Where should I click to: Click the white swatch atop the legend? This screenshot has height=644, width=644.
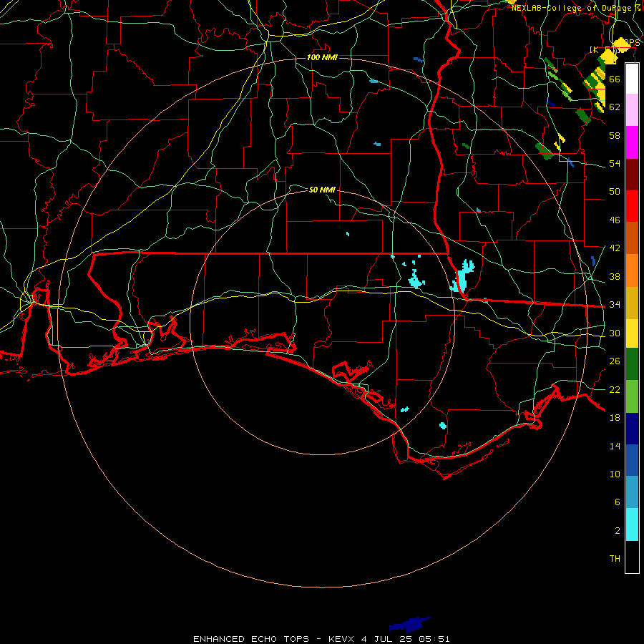(x=632, y=79)
